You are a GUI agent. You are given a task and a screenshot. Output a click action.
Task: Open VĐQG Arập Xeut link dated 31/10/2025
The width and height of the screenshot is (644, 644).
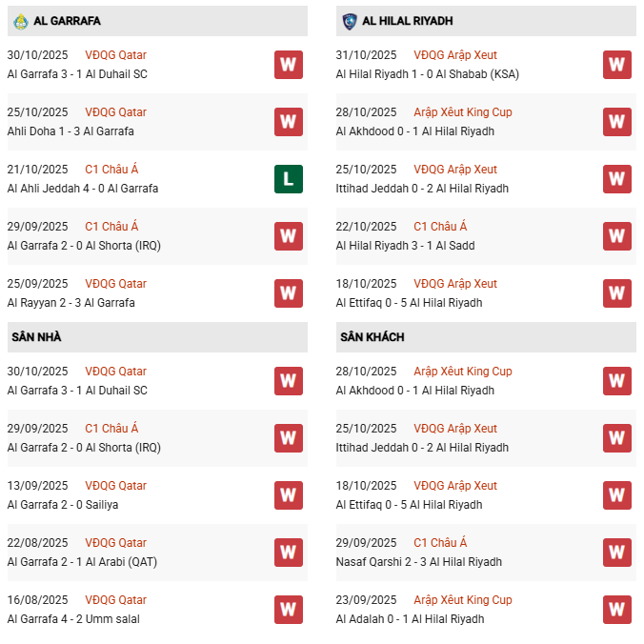coord(455,55)
